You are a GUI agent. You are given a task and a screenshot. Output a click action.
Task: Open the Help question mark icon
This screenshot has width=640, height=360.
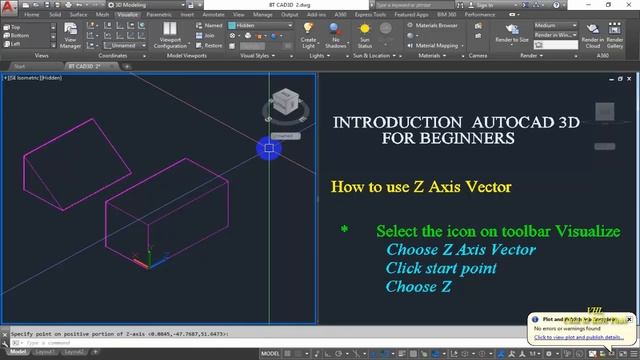[556, 5]
